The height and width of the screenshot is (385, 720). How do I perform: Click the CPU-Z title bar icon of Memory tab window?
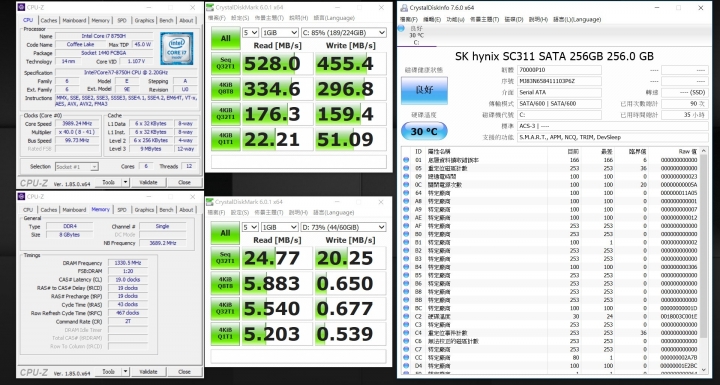tap(21, 197)
